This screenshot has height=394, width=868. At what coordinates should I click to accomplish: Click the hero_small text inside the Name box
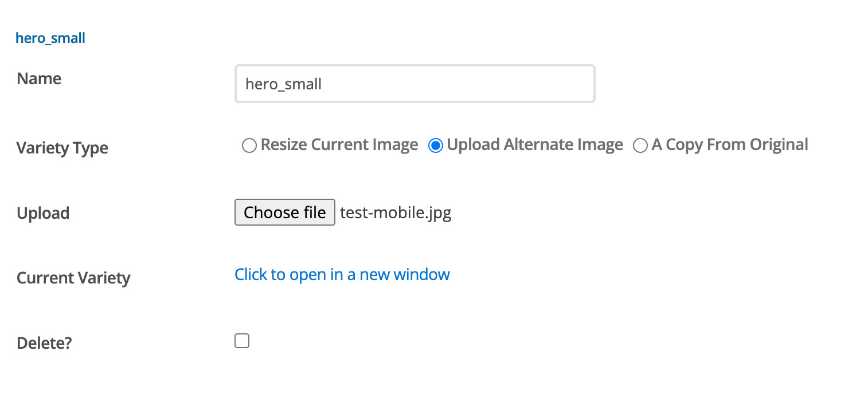click(283, 84)
